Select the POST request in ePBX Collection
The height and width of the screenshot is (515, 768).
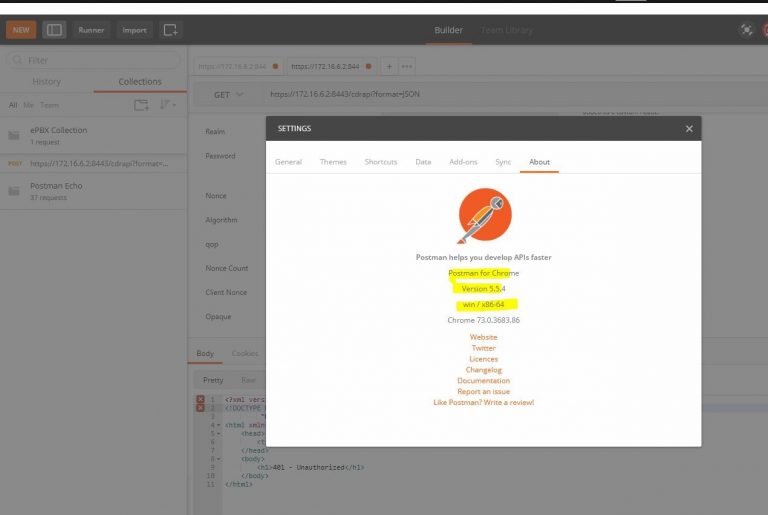coord(94,163)
